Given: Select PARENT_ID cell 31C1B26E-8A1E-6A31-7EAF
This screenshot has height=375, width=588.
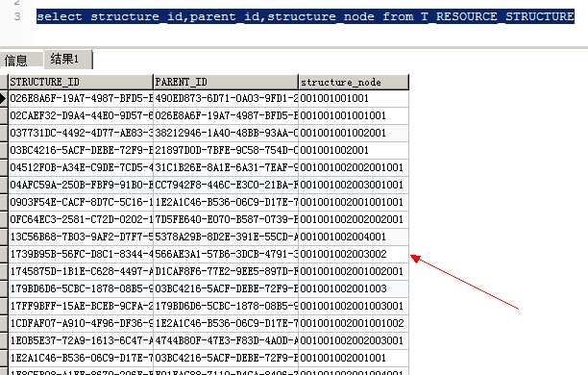Looking at the screenshot, I should pos(226,167).
